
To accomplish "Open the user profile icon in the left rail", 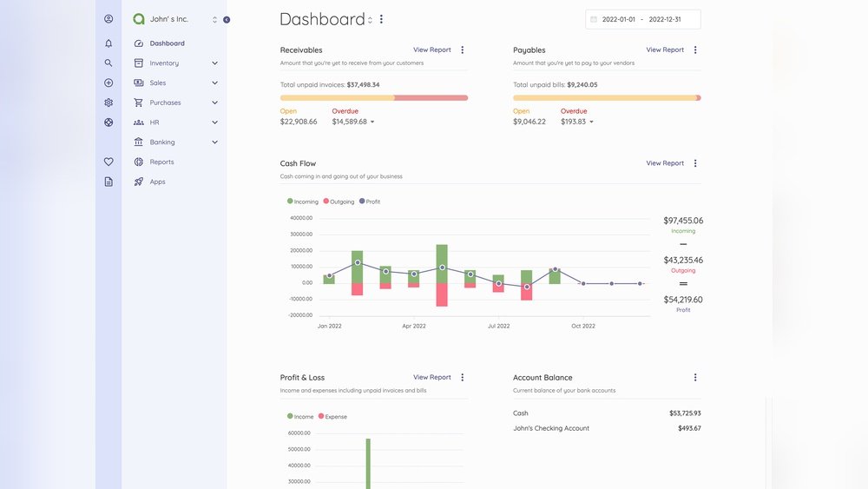I will coord(108,18).
